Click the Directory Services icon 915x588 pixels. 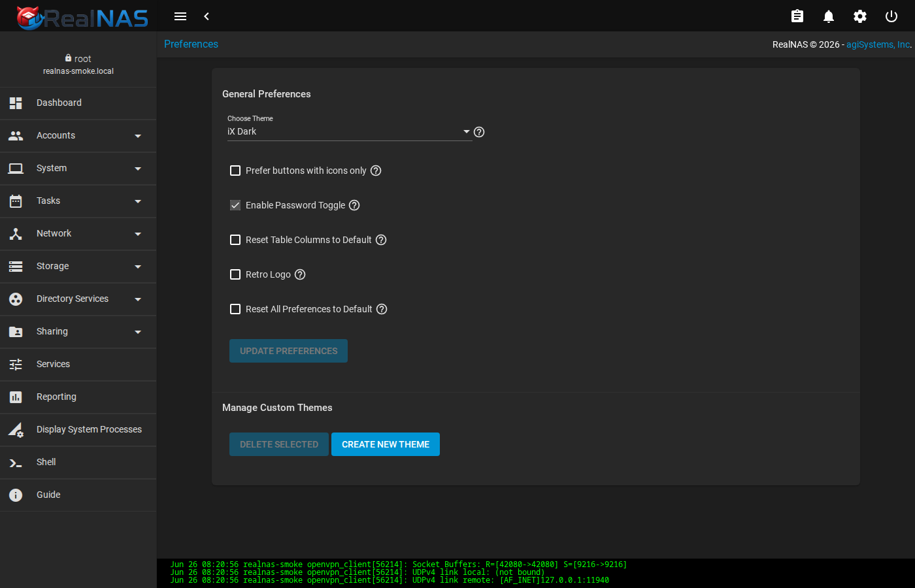point(16,299)
